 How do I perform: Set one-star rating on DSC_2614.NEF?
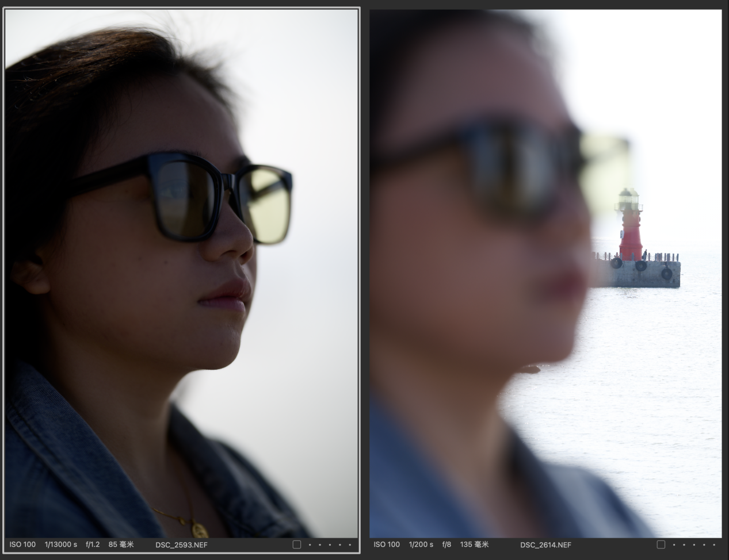(674, 544)
